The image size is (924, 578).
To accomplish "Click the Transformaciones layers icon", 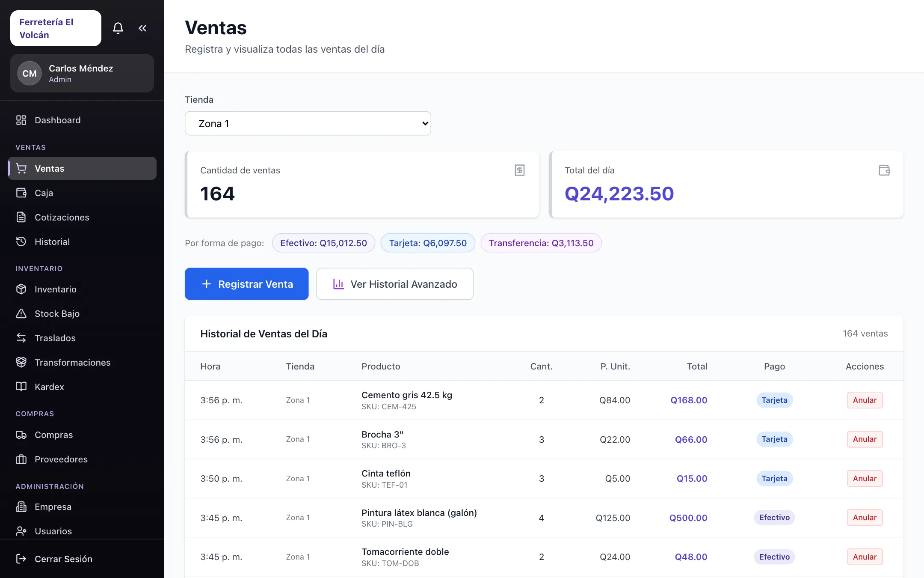I will coord(21,363).
